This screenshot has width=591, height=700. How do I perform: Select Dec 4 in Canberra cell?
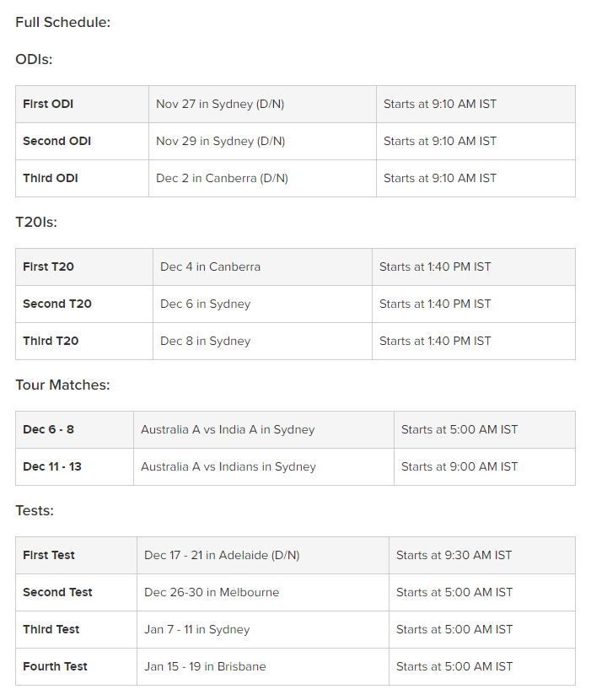pos(210,267)
